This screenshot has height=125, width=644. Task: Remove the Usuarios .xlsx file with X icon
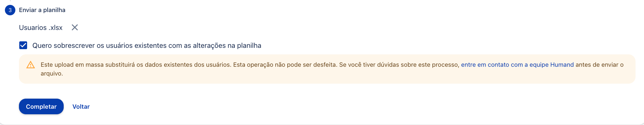[75, 27]
